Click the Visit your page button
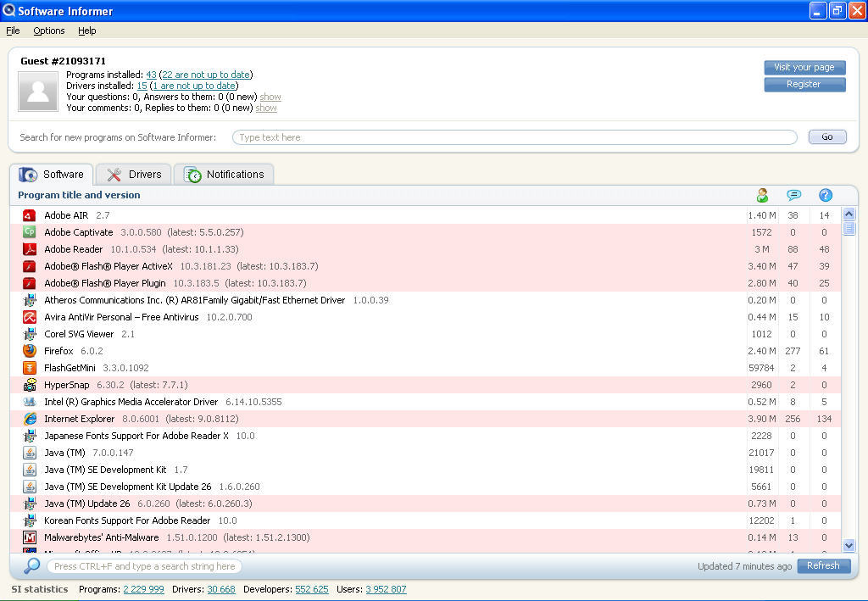This screenshot has height=601, width=868. (804, 67)
